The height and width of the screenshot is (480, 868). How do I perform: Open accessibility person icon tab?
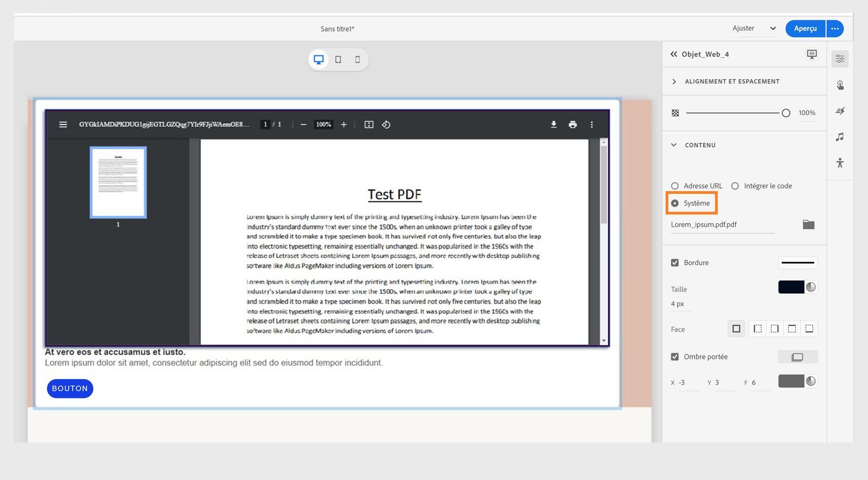840,162
